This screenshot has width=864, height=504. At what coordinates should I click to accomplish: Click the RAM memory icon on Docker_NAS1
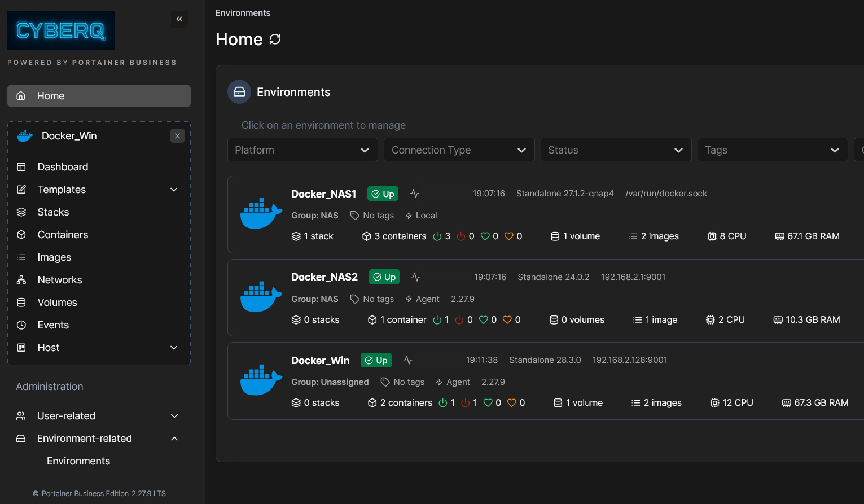pyautogui.click(x=780, y=236)
